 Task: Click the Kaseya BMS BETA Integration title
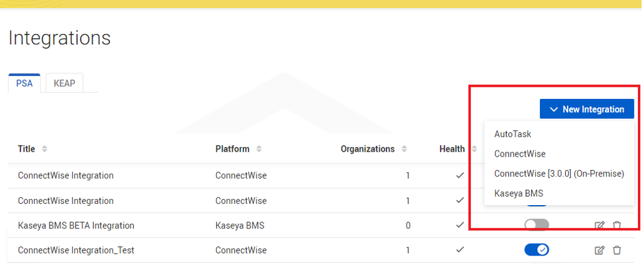[x=76, y=225]
